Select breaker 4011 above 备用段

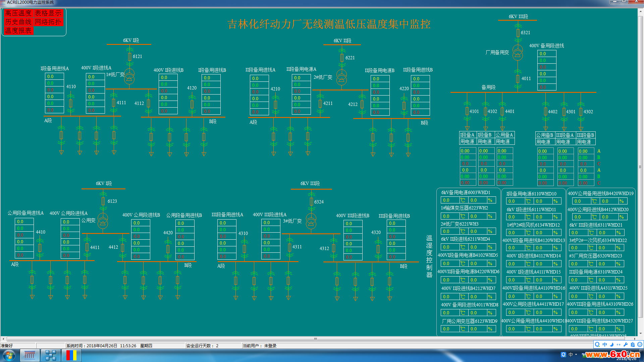click(518, 79)
